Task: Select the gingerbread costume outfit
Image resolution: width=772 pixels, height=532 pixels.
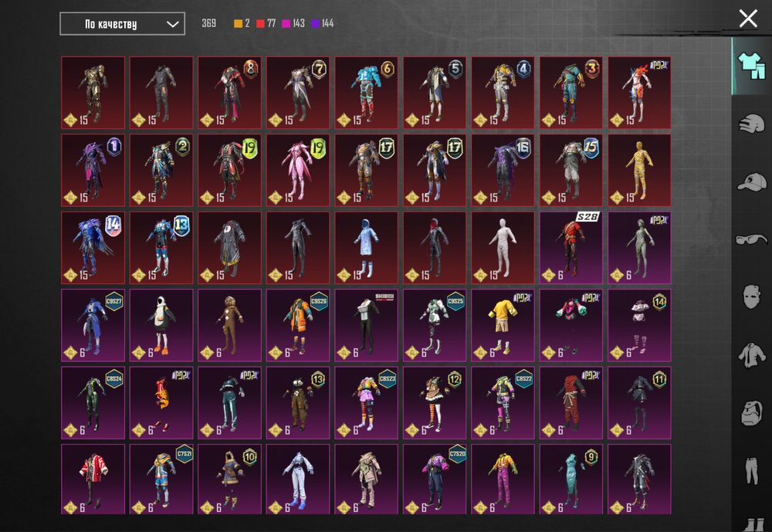Action: pos(229,326)
